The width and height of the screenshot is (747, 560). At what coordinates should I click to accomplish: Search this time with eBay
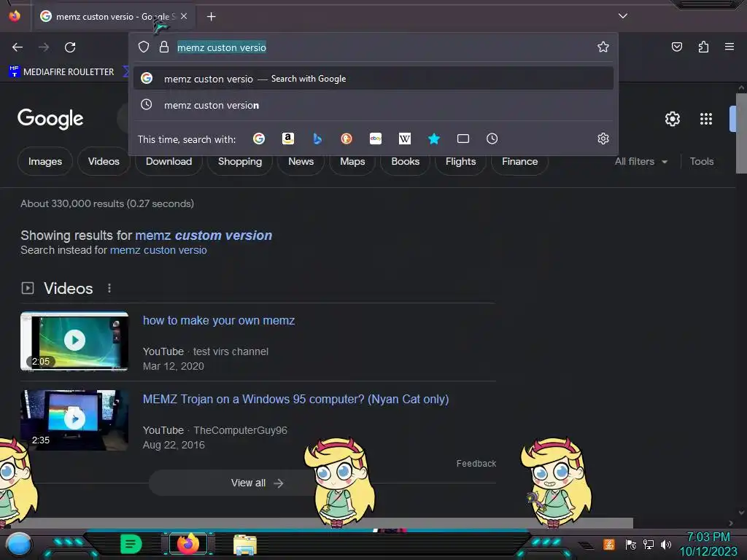(376, 139)
